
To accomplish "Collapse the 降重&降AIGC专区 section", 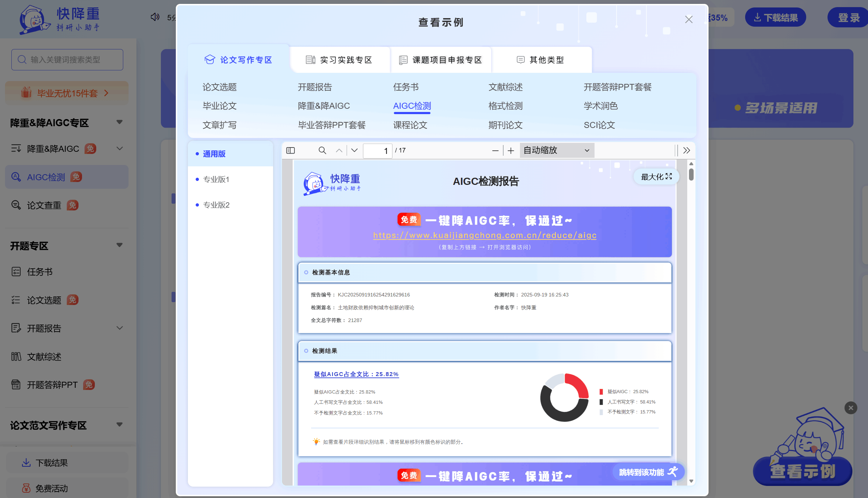I will pos(119,122).
